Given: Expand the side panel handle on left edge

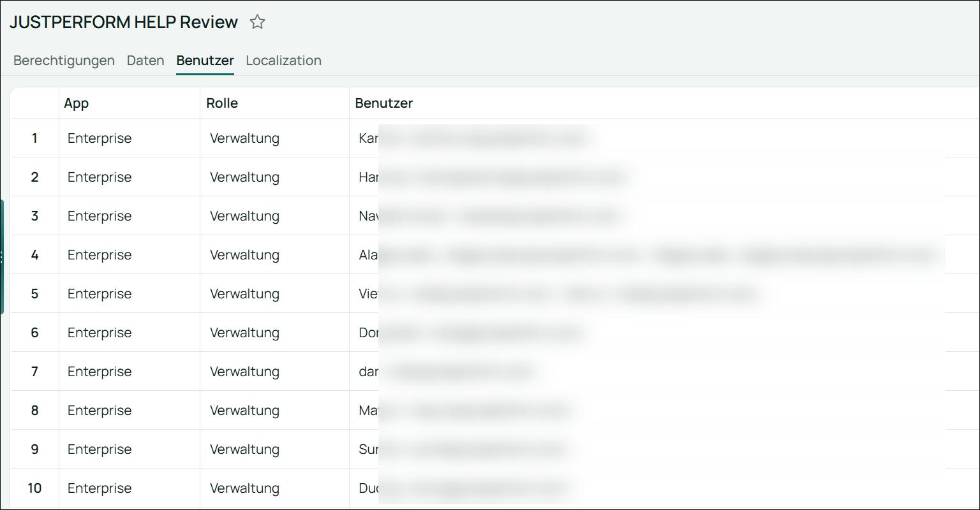Looking at the screenshot, I should 2,257.
